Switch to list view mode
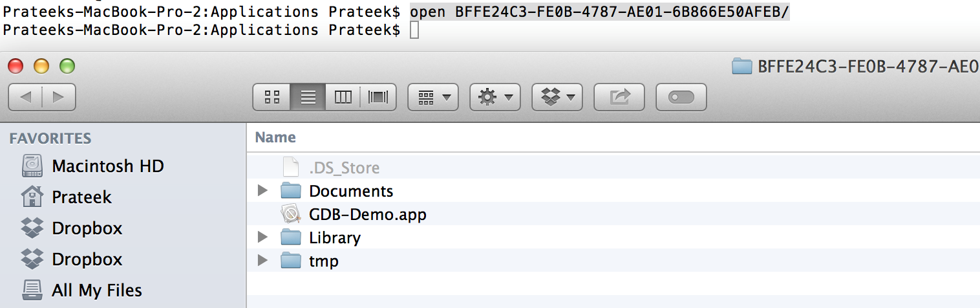Viewport: 980px width, 308px height. click(308, 97)
